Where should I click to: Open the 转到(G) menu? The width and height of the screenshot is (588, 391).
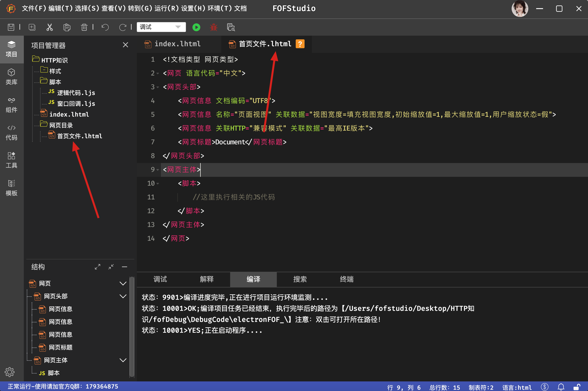[140, 8]
